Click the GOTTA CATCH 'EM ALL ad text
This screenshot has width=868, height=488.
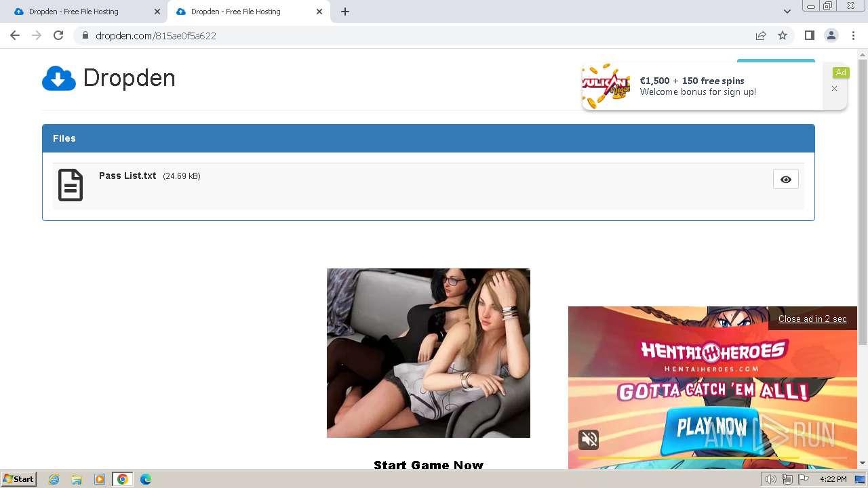713,391
